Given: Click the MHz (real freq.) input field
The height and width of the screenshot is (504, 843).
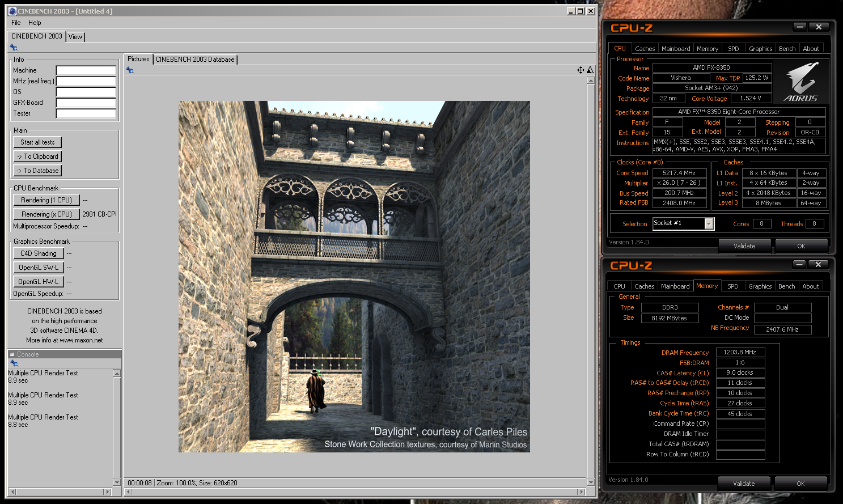Looking at the screenshot, I should tap(86, 81).
